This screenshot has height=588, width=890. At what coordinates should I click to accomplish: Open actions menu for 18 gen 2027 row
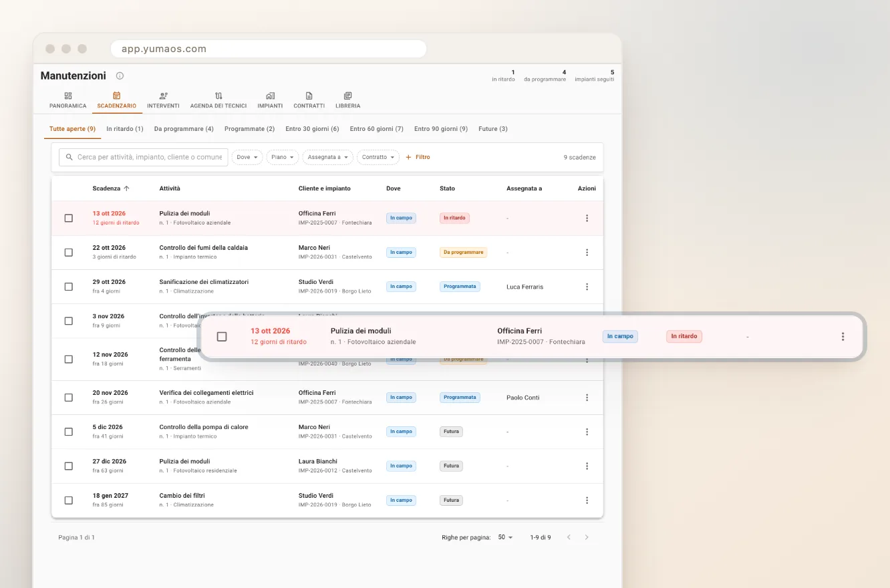point(587,500)
